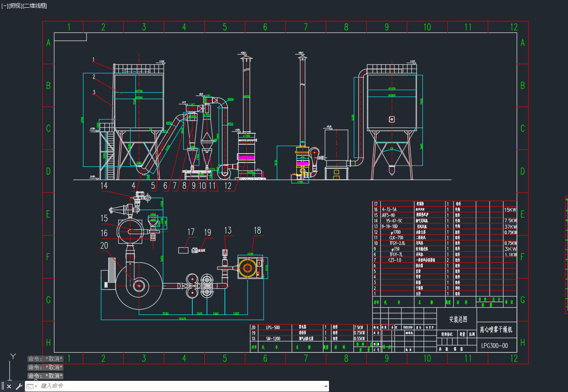Screen dimensions: 568x392
Task: Select the 3KW power value
Action: coord(510,249)
